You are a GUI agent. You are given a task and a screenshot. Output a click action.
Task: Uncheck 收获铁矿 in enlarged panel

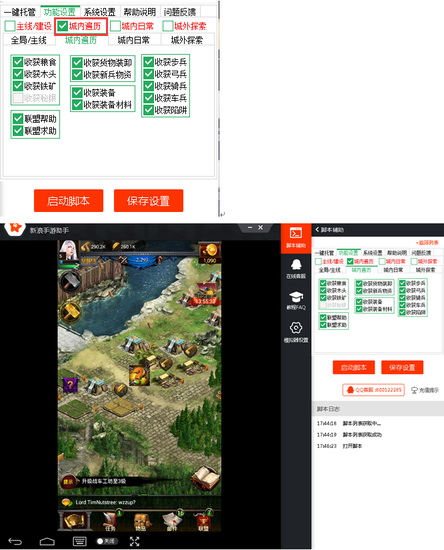click(x=18, y=86)
